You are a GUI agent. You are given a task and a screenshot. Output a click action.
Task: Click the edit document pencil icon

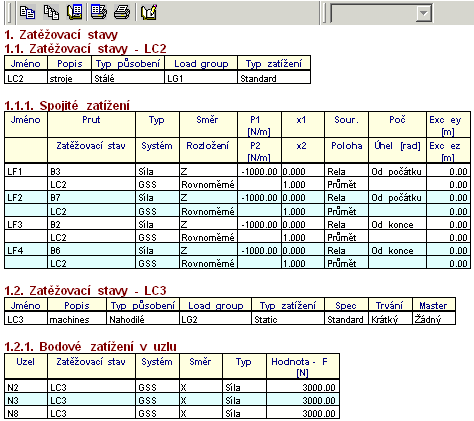tap(148, 13)
